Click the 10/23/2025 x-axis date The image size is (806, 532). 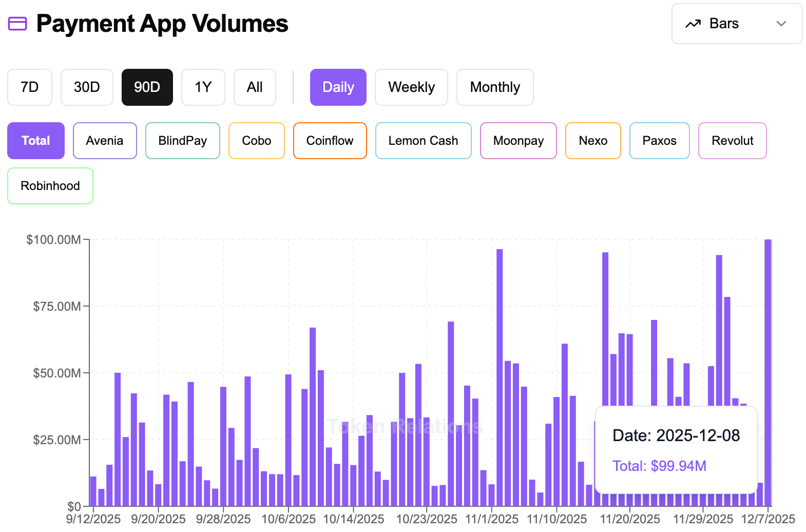pos(427,519)
